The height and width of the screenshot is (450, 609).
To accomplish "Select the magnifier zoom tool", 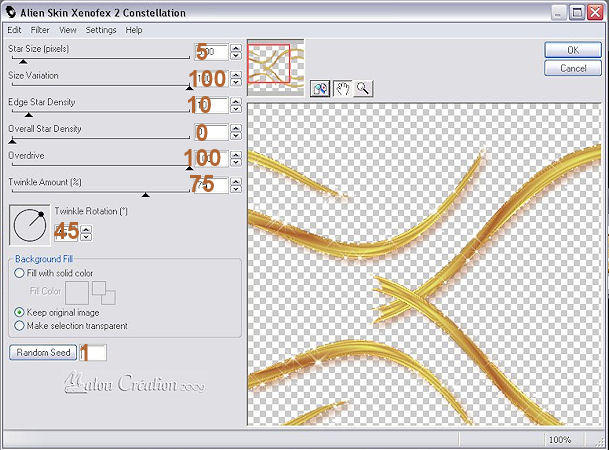I will point(363,88).
